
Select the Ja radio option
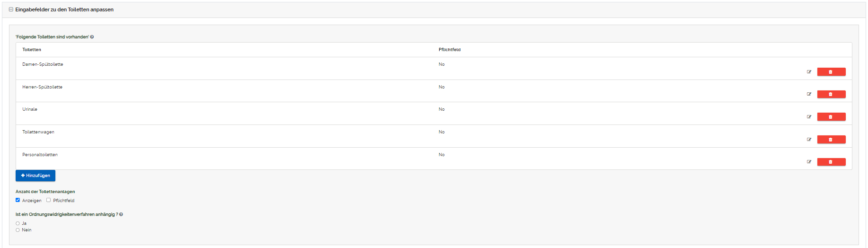click(x=18, y=223)
